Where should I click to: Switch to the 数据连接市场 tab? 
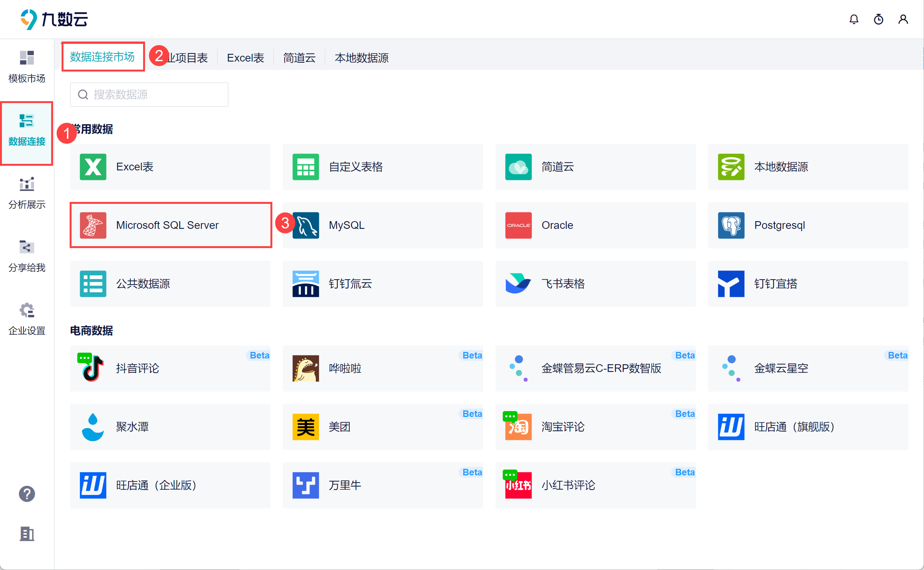coord(102,57)
